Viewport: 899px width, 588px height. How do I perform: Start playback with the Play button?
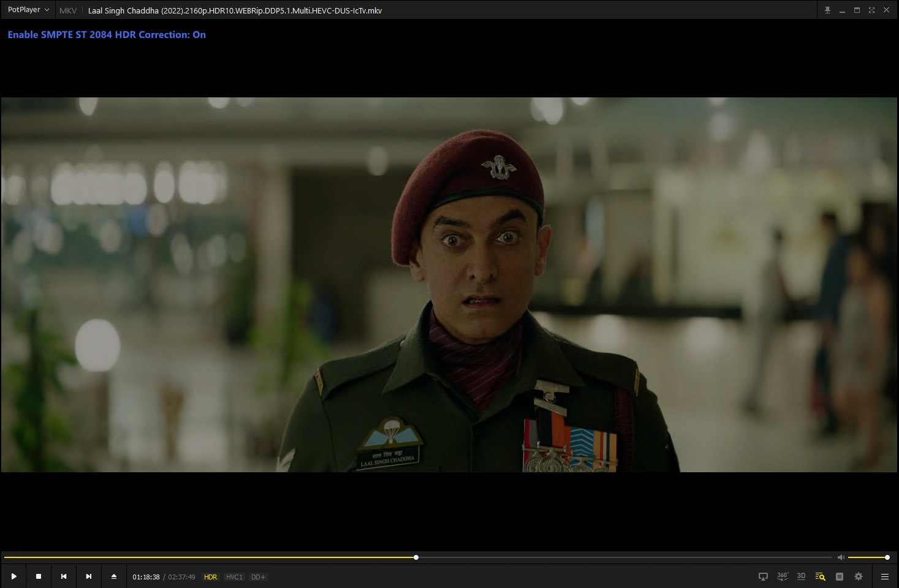pos(13,576)
